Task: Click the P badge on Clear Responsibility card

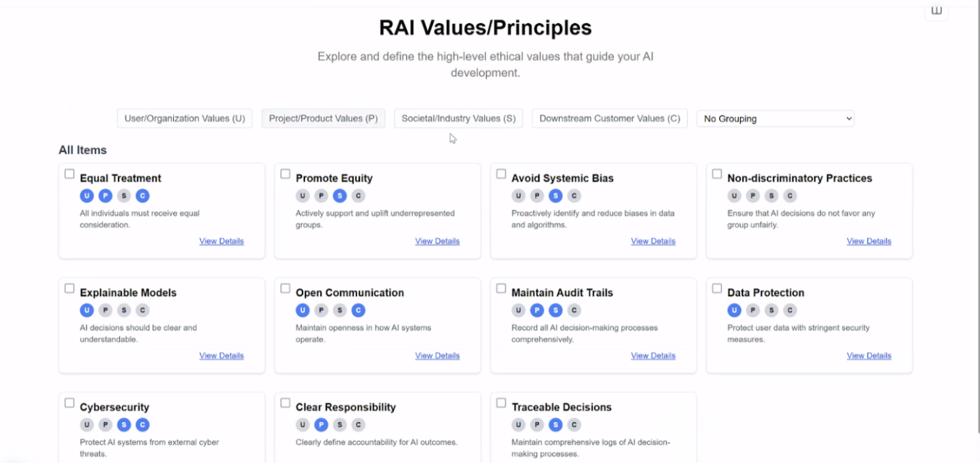Action: tap(321, 425)
